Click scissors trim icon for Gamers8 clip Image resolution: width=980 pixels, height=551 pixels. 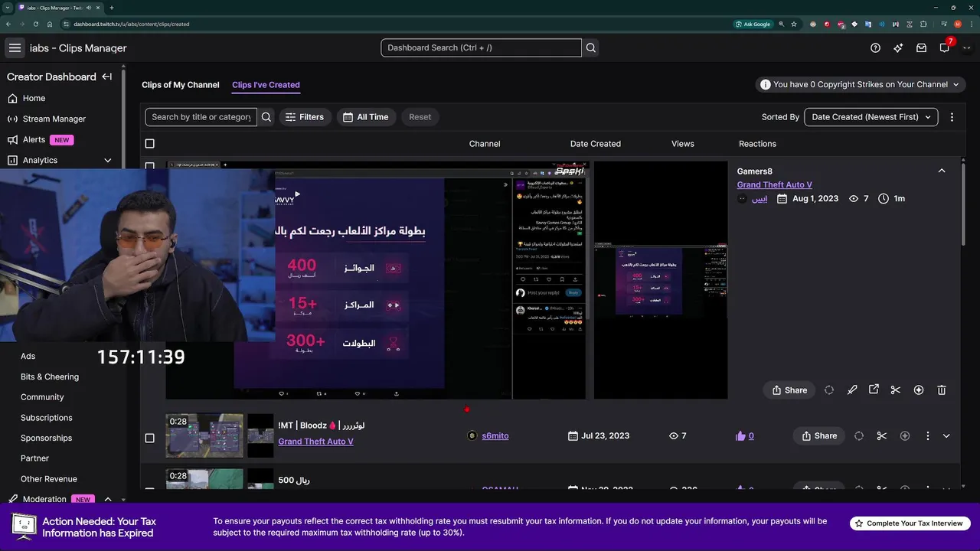pos(896,390)
